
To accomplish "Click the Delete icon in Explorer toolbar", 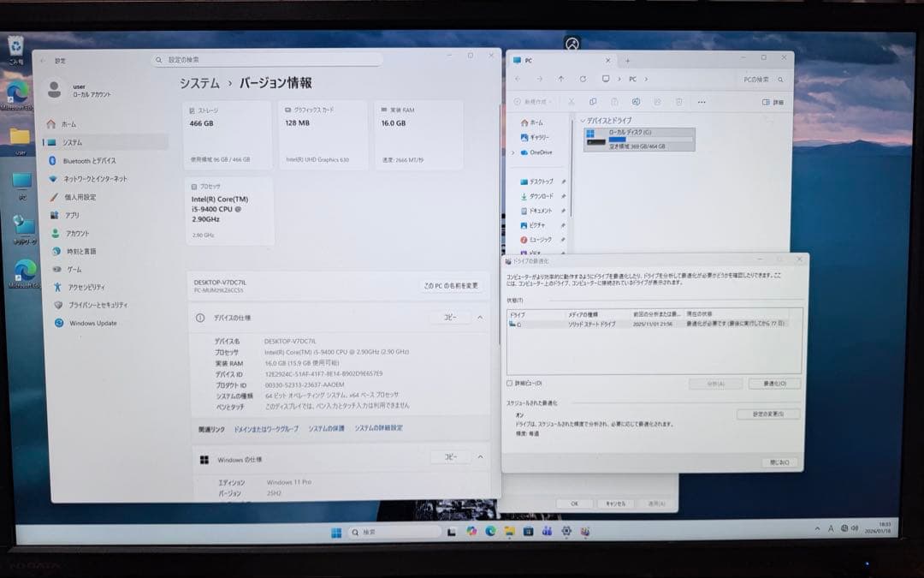I will click(680, 101).
